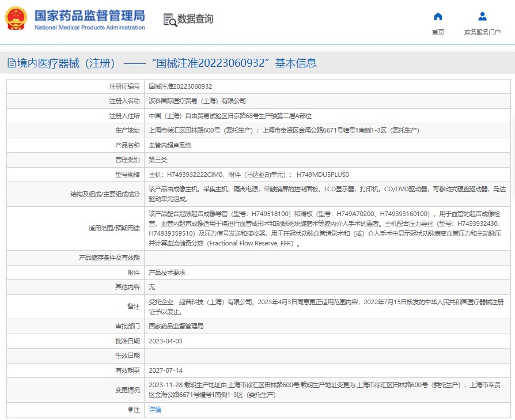This screenshot has height=420, width=515.
Task: Click the 首页 text label
Action: click(x=438, y=32)
